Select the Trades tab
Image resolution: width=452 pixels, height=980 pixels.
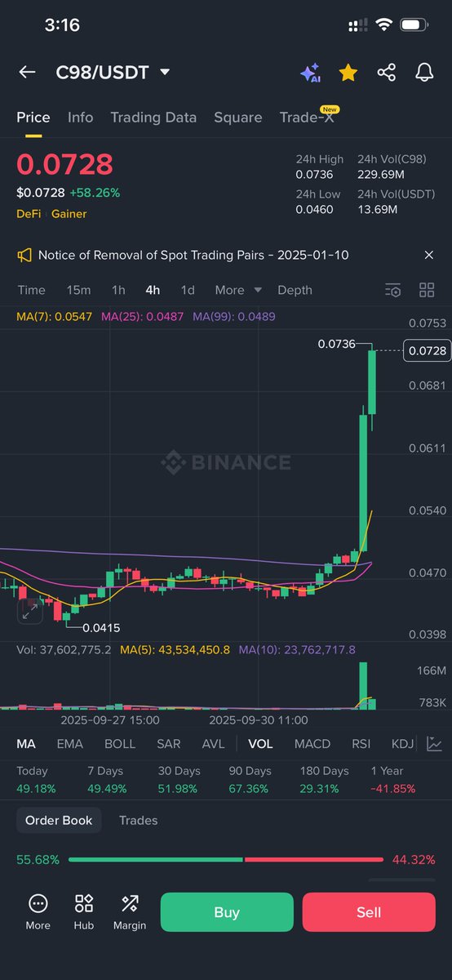pos(138,821)
